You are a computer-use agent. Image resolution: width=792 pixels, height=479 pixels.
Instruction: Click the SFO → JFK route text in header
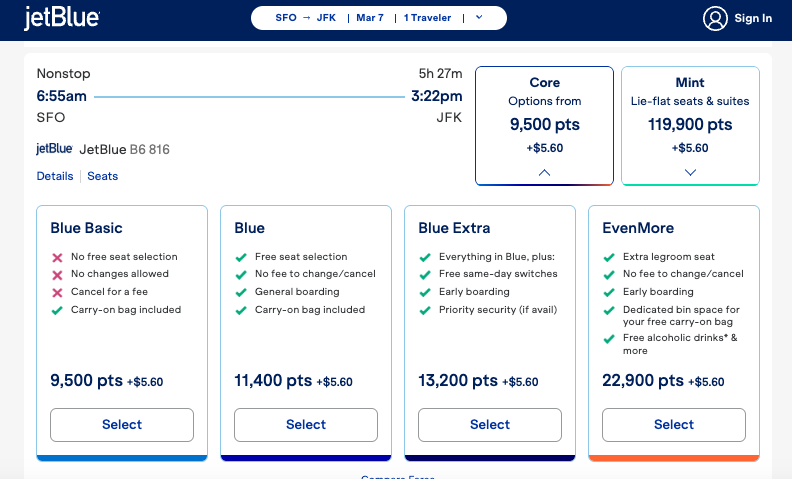(x=306, y=18)
